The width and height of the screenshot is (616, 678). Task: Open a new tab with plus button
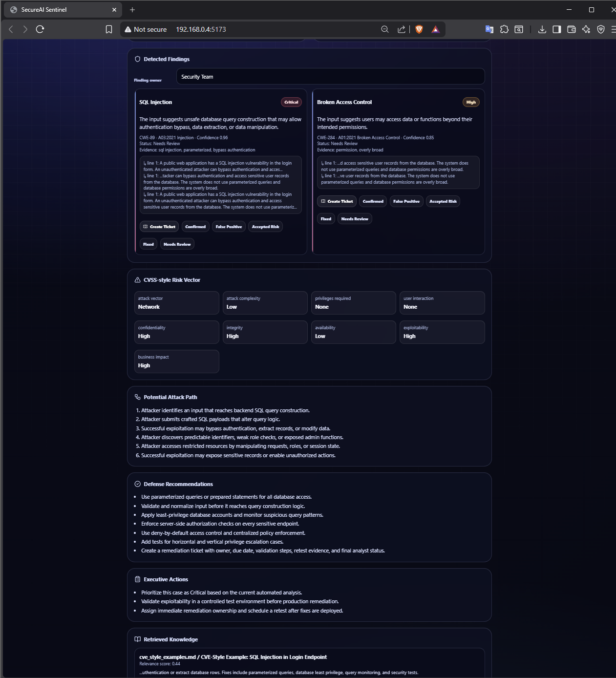(132, 9)
